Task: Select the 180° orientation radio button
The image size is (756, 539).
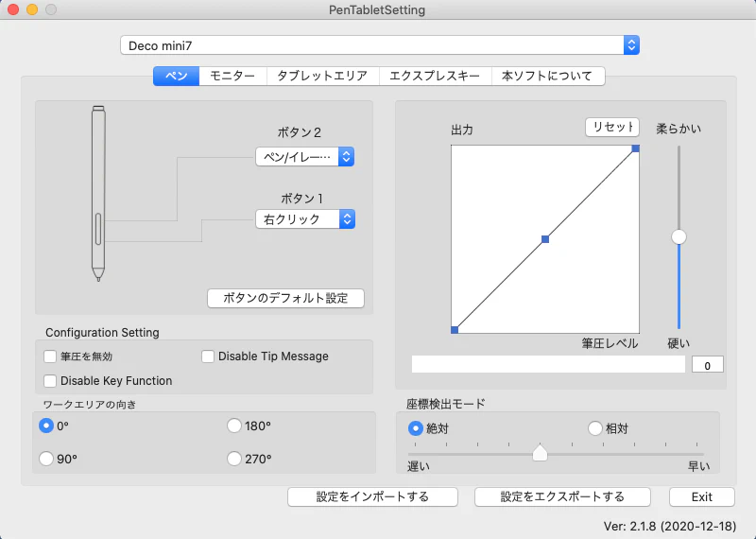Action: pyautogui.click(x=234, y=426)
